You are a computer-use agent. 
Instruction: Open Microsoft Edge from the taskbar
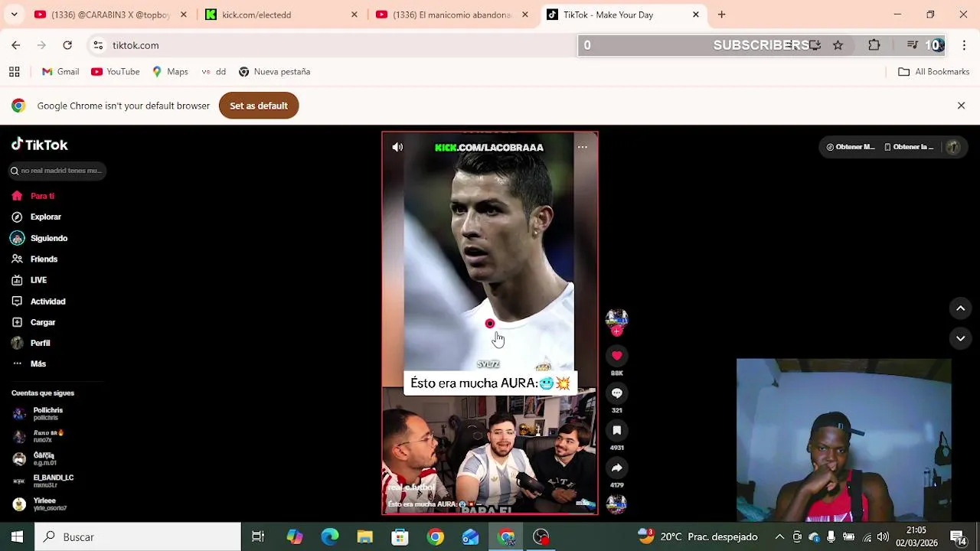pyautogui.click(x=329, y=537)
